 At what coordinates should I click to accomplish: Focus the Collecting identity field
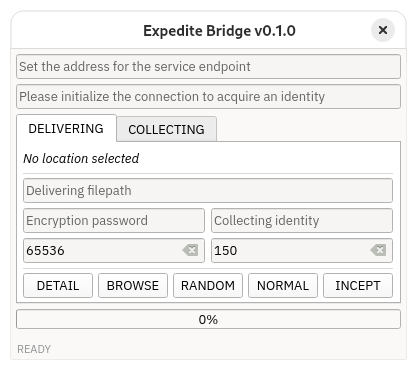(302, 221)
